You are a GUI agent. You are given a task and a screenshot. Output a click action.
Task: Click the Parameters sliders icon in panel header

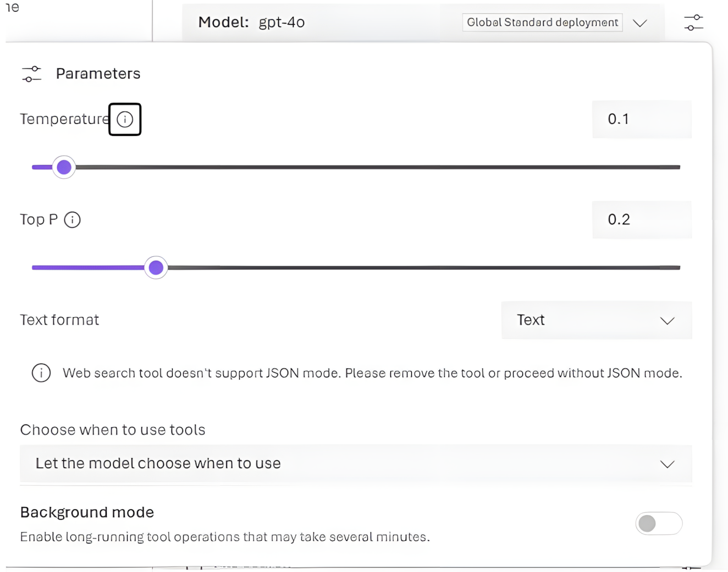[x=32, y=74]
